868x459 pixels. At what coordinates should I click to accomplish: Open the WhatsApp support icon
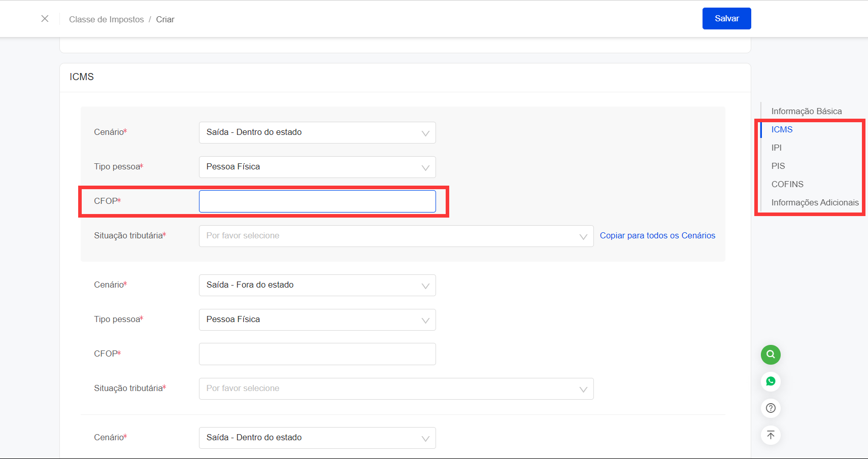tap(771, 381)
